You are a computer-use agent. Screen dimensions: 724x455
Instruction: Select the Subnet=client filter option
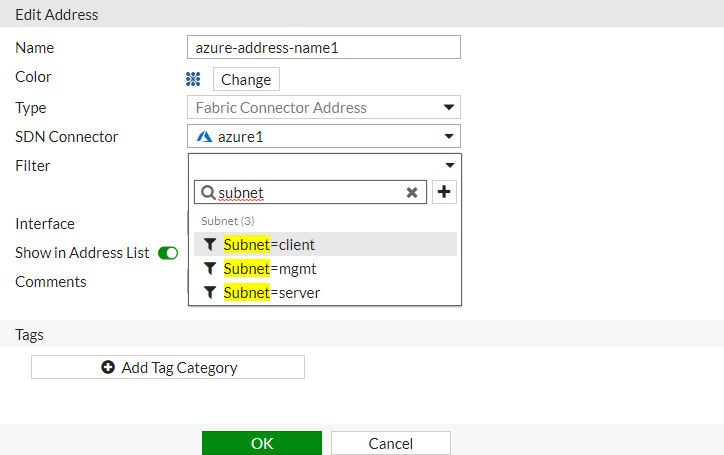pyautogui.click(x=270, y=244)
